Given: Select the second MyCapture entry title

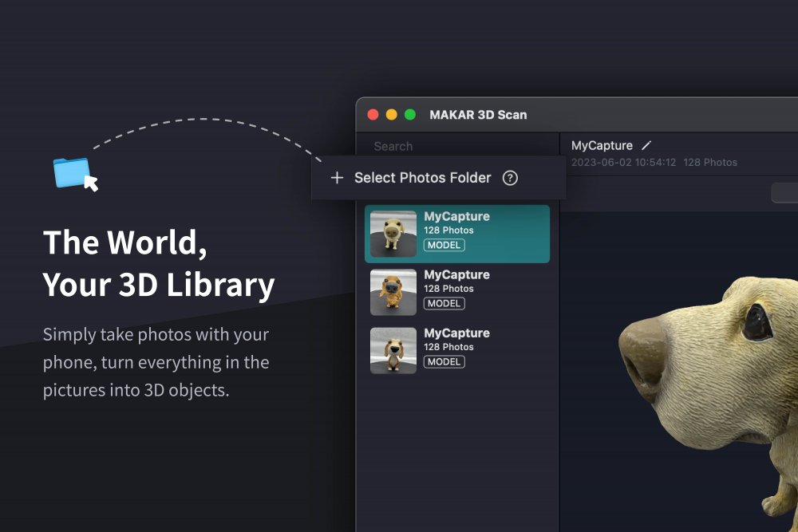Looking at the screenshot, I should coord(456,275).
